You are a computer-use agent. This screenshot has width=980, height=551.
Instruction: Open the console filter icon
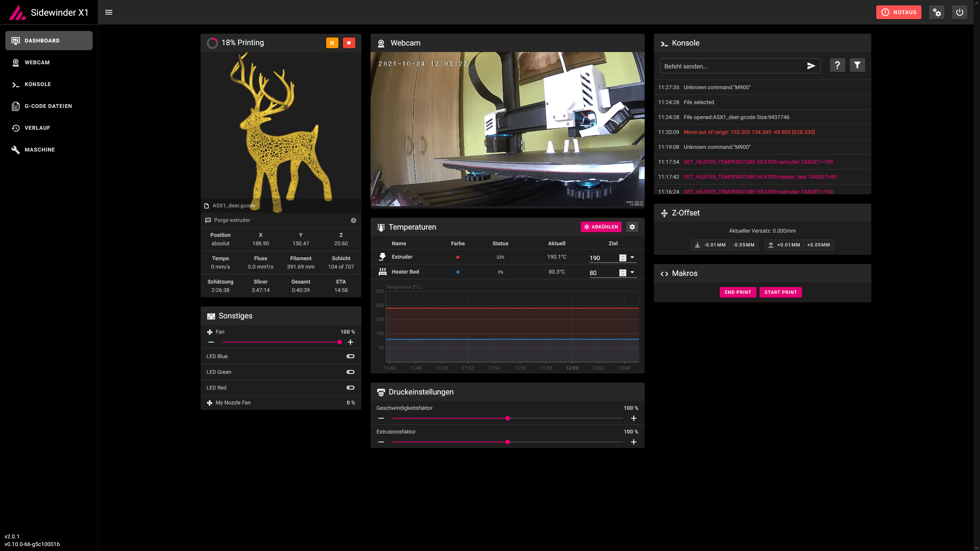(857, 65)
